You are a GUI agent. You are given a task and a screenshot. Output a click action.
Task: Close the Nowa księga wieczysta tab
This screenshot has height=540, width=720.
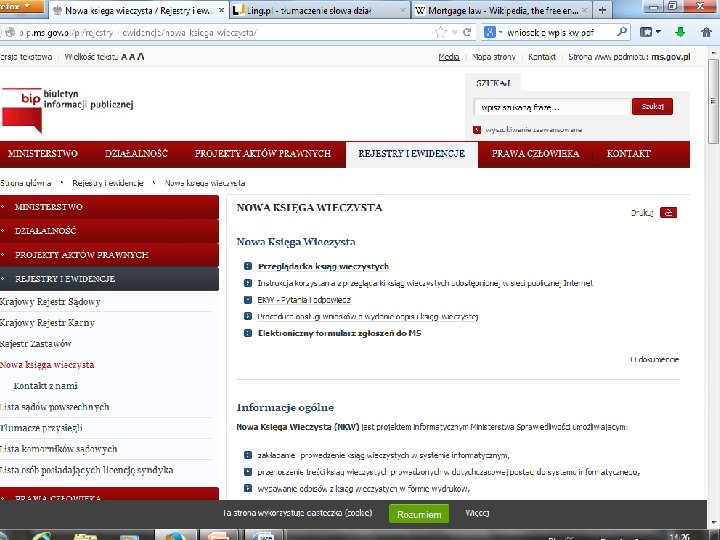[221, 10]
